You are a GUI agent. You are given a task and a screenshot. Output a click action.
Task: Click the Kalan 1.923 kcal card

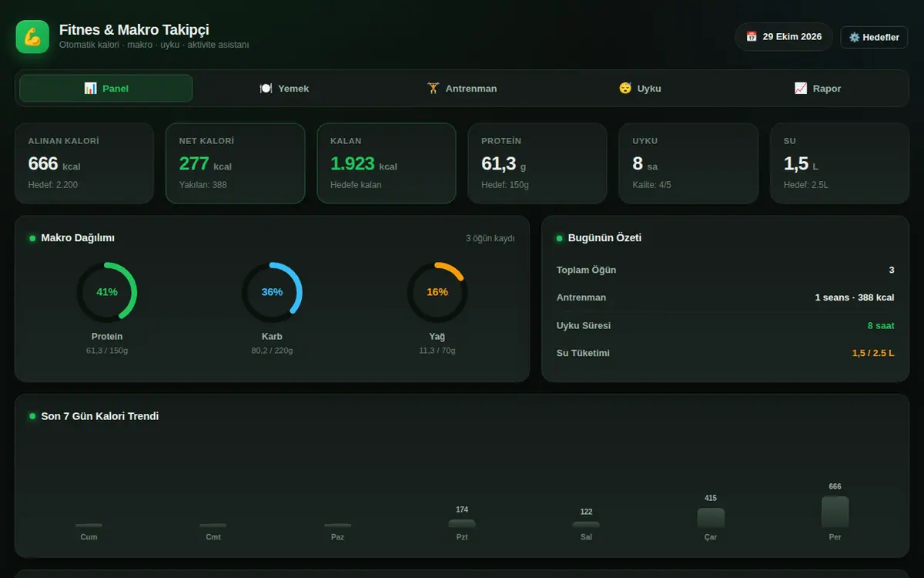click(387, 163)
